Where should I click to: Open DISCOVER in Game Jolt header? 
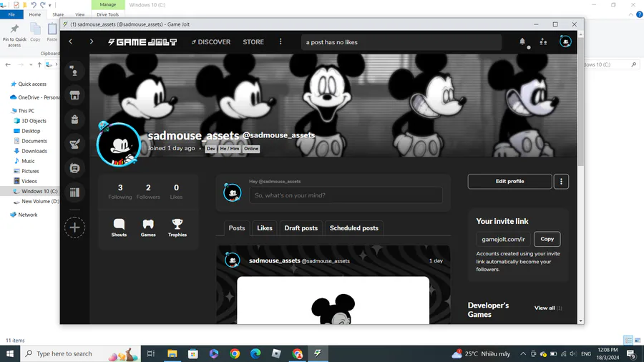pyautogui.click(x=210, y=42)
